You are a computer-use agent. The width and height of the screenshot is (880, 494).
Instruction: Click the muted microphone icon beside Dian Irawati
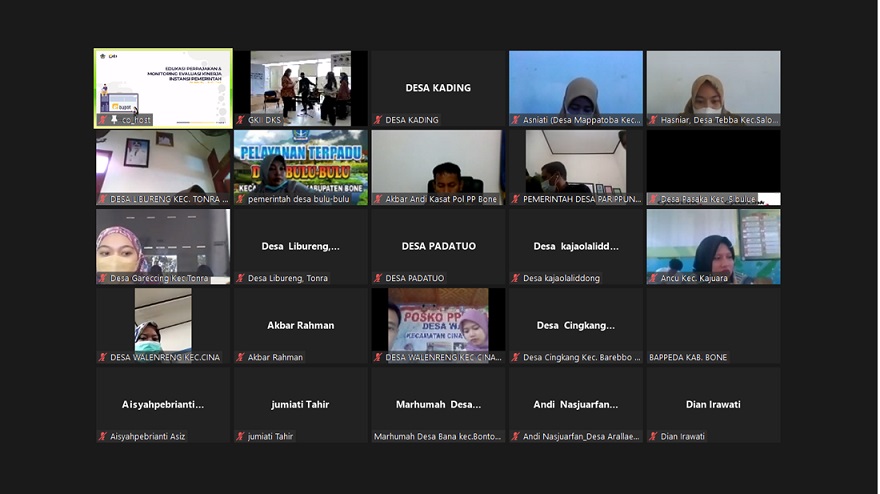point(653,436)
